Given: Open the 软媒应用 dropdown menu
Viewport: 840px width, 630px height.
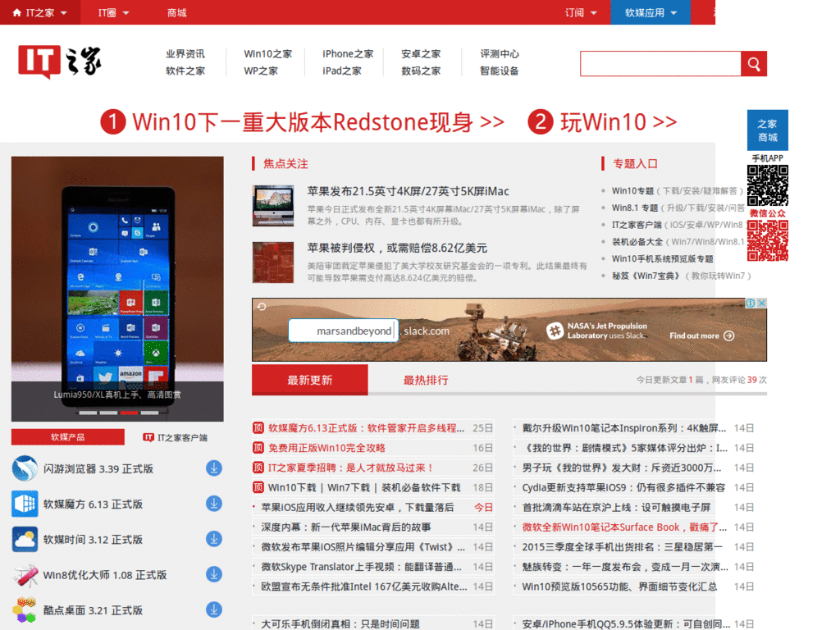Looking at the screenshot, I should point(651,12).
